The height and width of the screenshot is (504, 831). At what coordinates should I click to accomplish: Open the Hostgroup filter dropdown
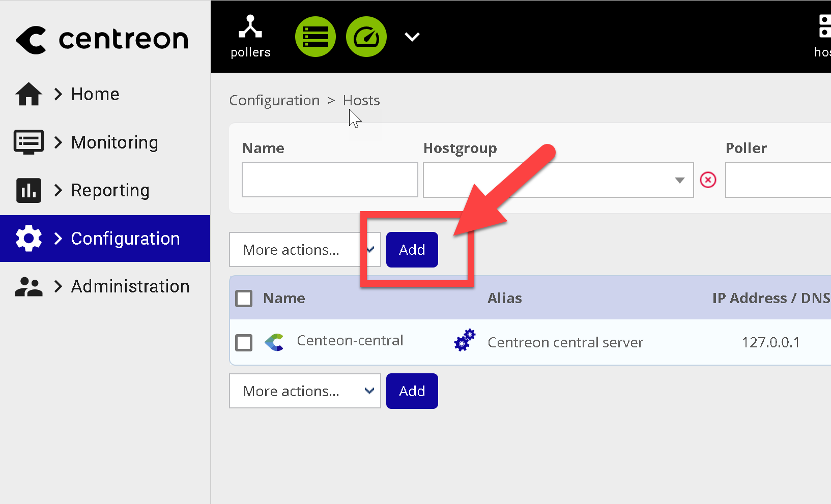pyautogui.click(x=558, y=180)
